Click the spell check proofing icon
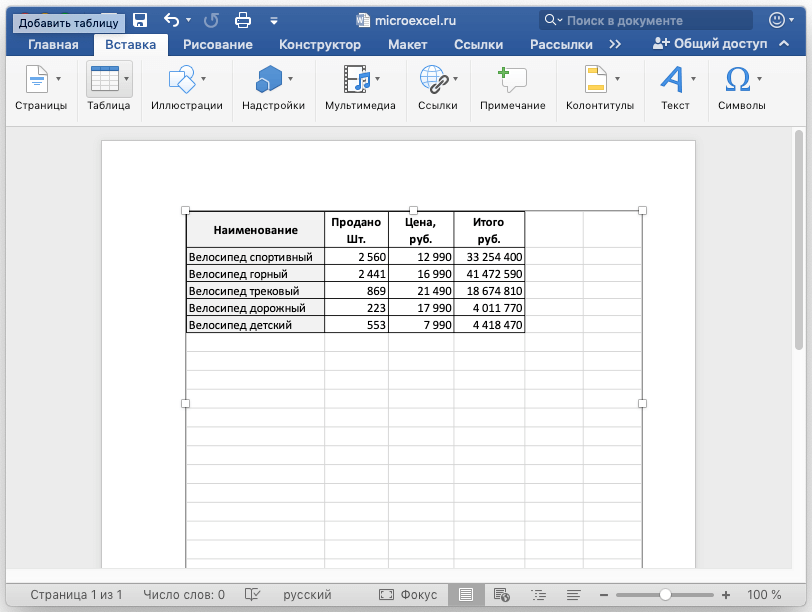812x612 pixels. 254,595
